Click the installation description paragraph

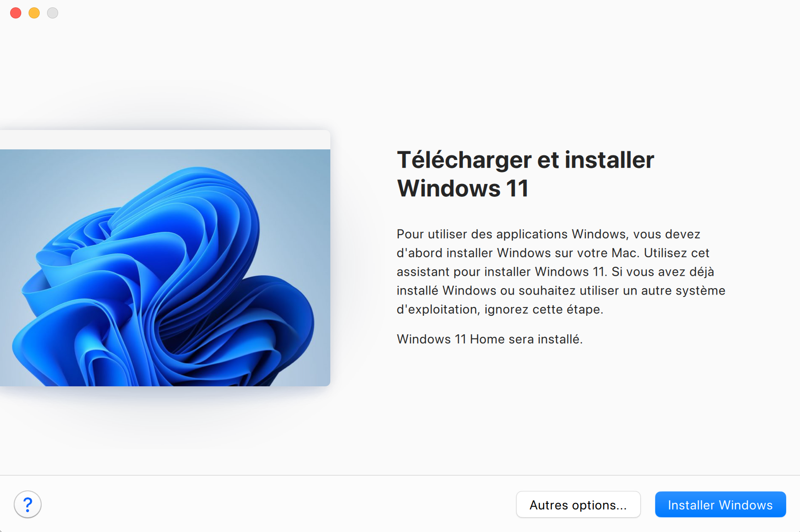561,272
